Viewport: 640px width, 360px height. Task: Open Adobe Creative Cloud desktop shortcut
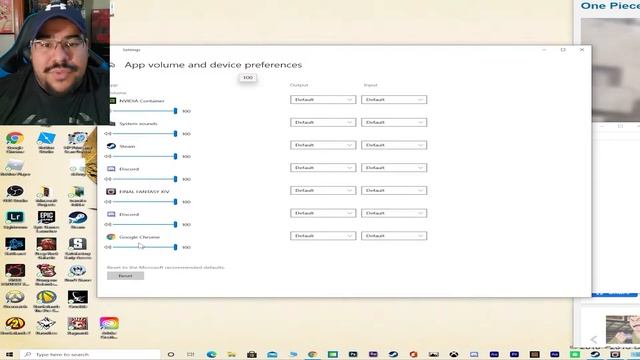(x=109, y=328)
